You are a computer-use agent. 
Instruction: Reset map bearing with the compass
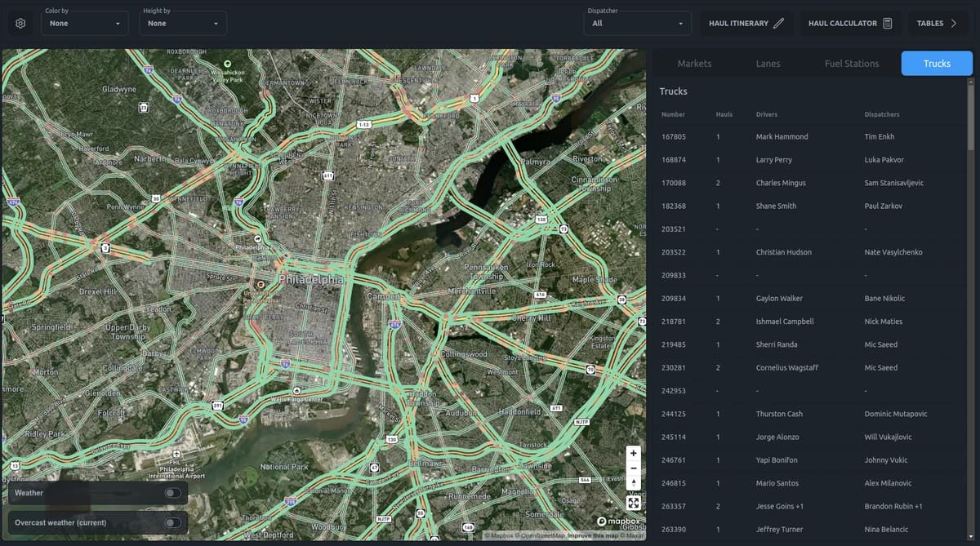[634, 484]
